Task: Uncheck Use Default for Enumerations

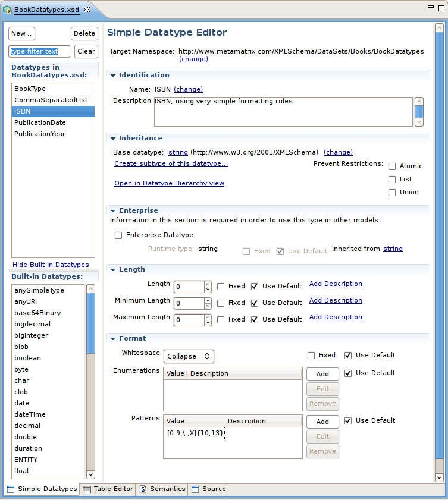Action: click(x=348, y=373)
